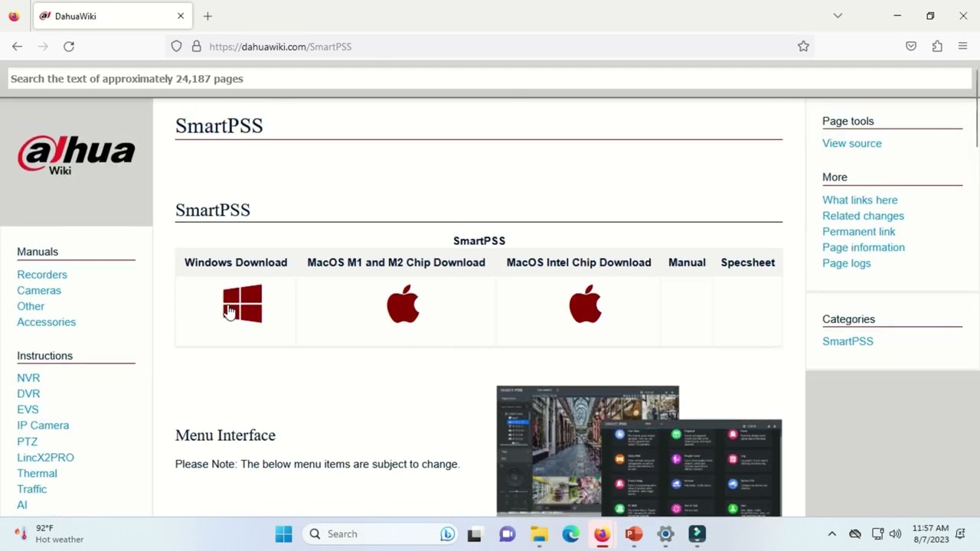Show hidden system tray icons chevron
Image resolution: width=980 pixels, height=551 pixels.
point(832,534)
